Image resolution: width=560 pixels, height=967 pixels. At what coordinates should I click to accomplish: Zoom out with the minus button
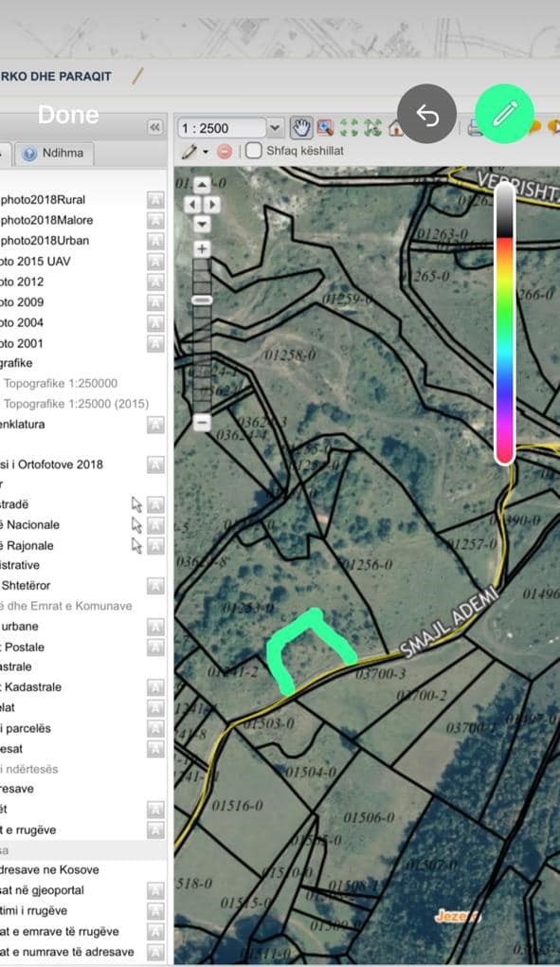point(202,423)
